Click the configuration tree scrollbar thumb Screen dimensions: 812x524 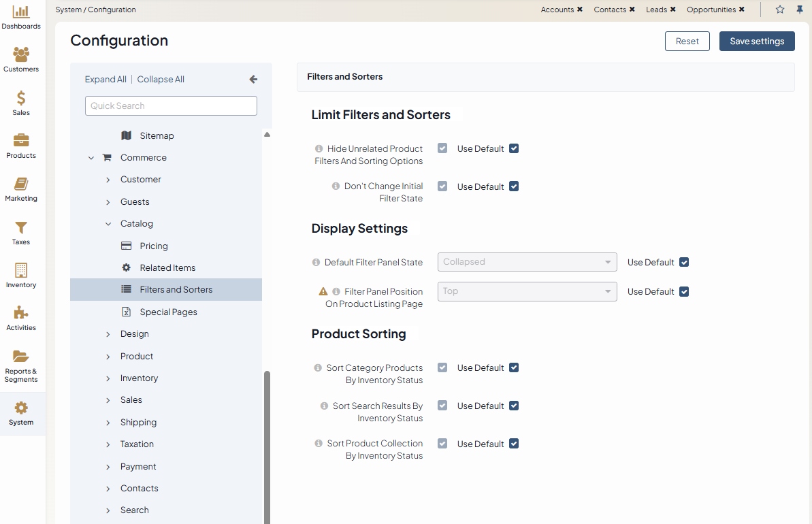[267, 446]
